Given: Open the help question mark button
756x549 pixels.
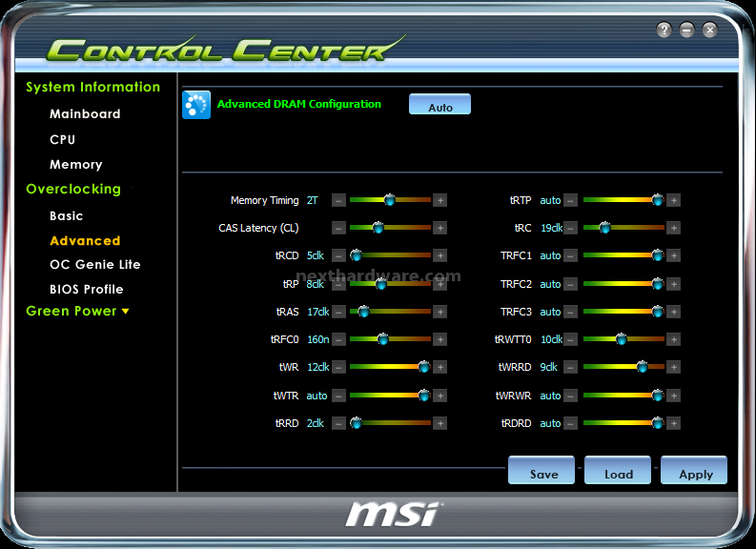Looking at the screenshot, I should tap(664, 30).
